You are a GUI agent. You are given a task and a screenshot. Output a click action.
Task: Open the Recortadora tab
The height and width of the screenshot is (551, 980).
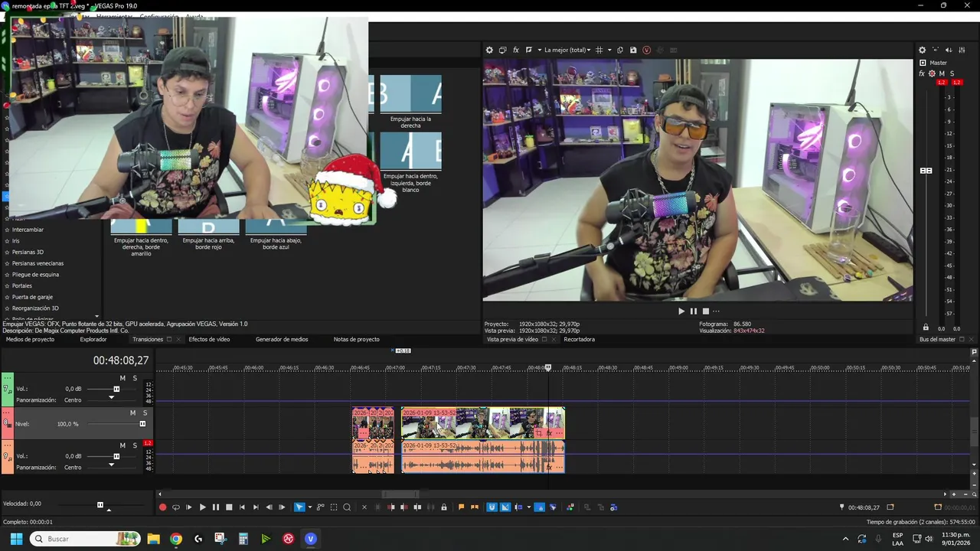pyautogui.click(x=579, y=339)
